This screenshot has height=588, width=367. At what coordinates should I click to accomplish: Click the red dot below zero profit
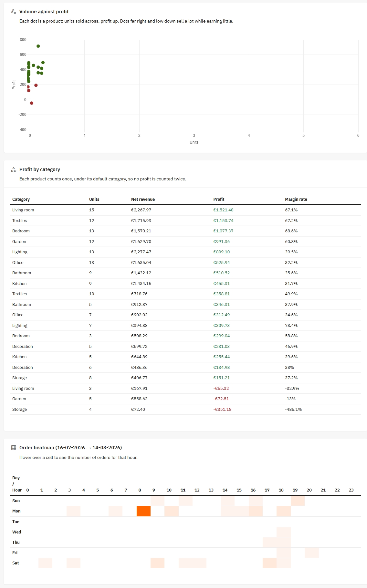pyautogui.click(x=31, y=103)
